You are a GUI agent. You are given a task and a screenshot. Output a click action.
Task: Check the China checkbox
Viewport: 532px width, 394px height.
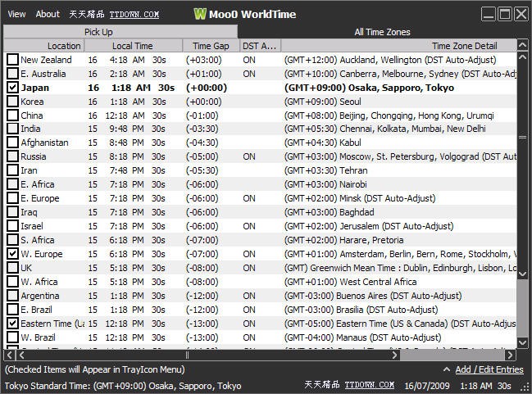(12, 115)
